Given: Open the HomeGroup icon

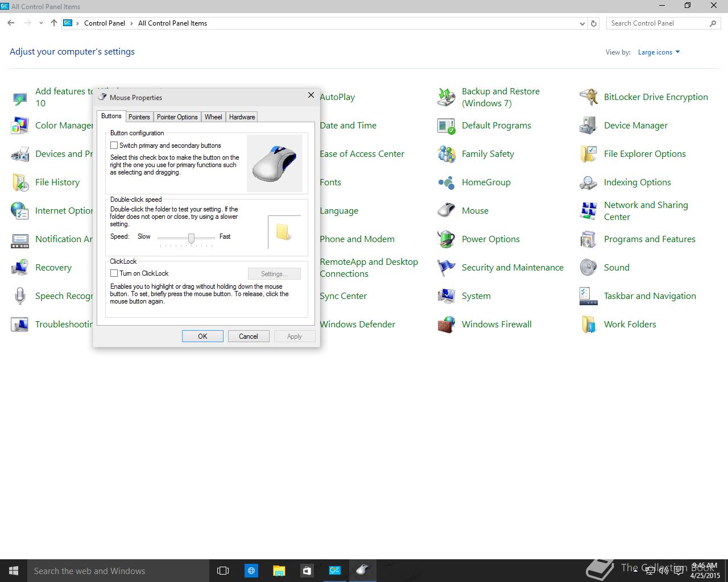Looking at the screenshot, I should (446, 182).
